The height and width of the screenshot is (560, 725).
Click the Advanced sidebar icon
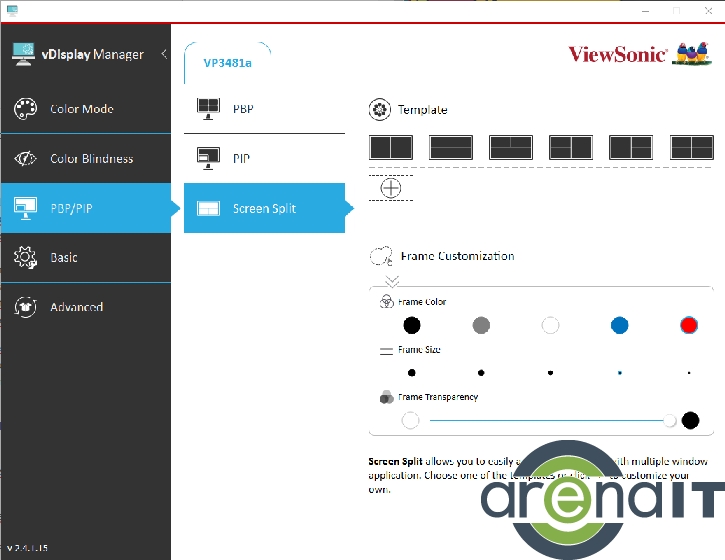[x=25, y=307]
